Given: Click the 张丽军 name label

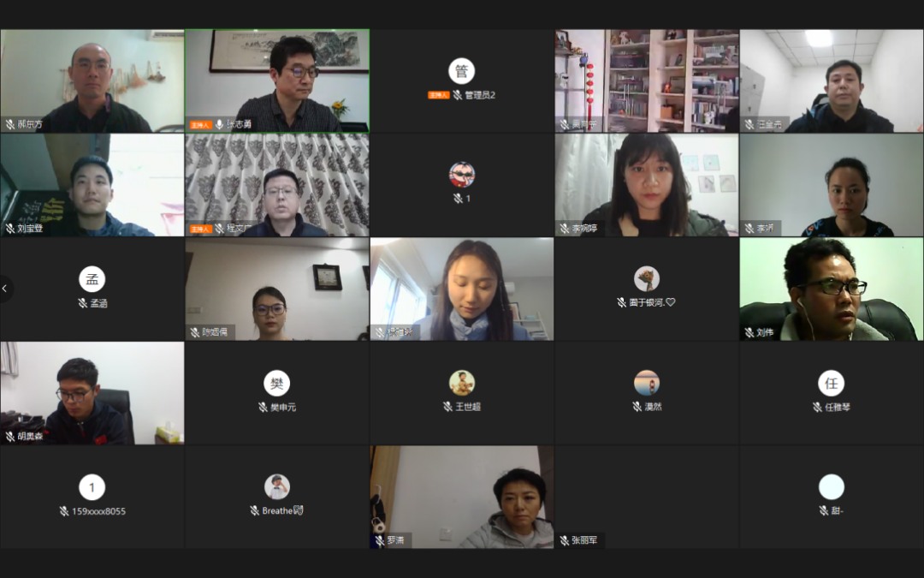Looking at the screenshot, I should coord(584,540).
